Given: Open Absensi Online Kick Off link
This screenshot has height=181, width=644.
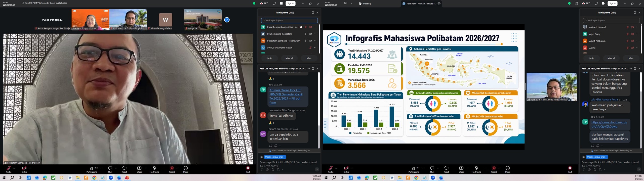Looking at the screenshot, I should tap(286, 96).
